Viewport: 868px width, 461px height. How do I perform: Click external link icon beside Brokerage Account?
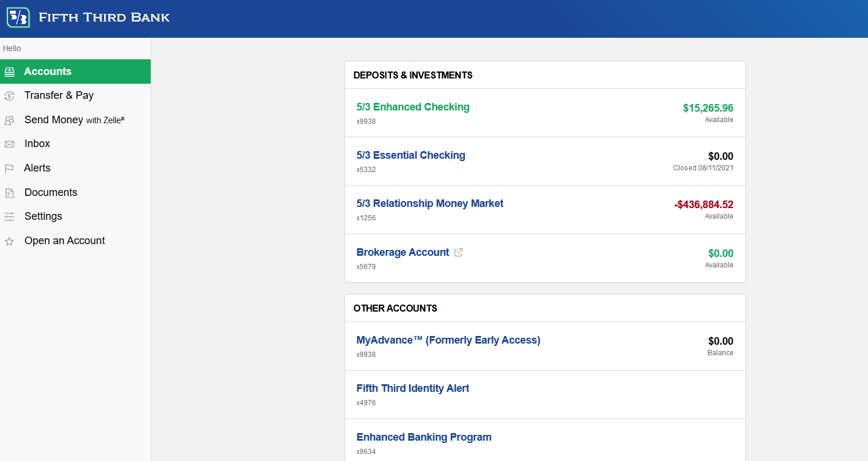coord(458,252)
